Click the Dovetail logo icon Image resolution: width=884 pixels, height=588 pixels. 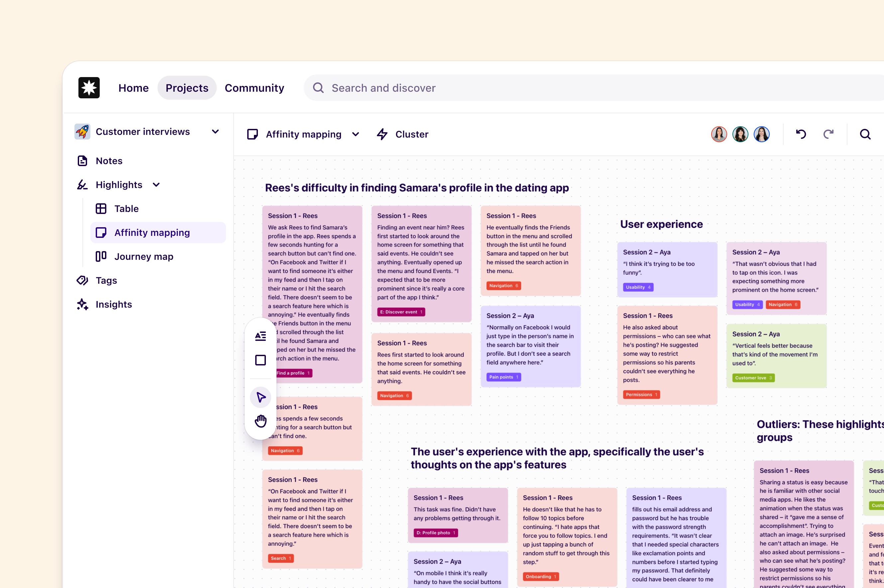(x=89, y=87)
